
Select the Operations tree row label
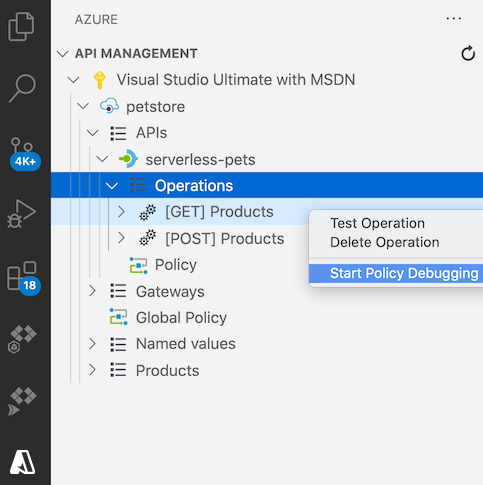(194, 186)
